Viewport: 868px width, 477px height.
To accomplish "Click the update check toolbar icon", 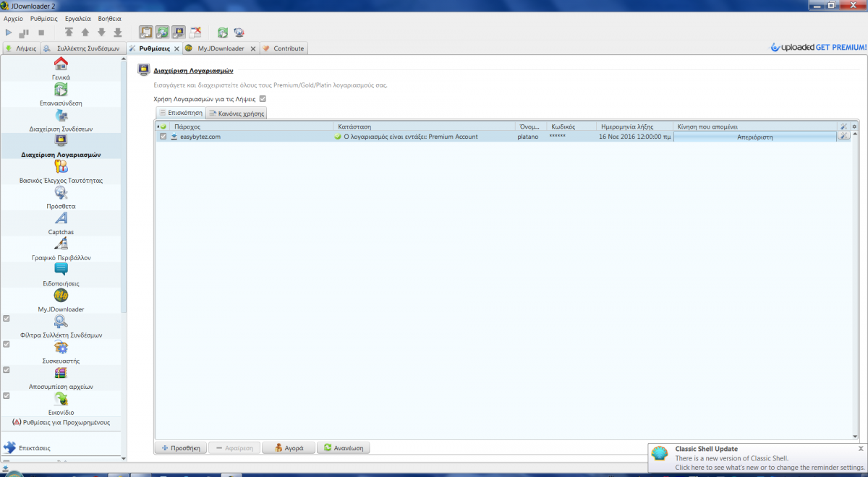I will coord(239,33).
